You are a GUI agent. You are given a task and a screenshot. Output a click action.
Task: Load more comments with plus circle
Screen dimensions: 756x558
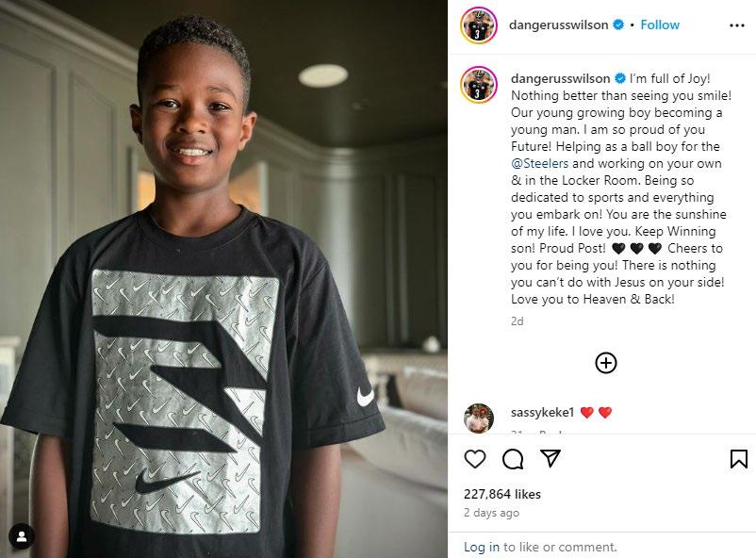click(x=606, y=363)
